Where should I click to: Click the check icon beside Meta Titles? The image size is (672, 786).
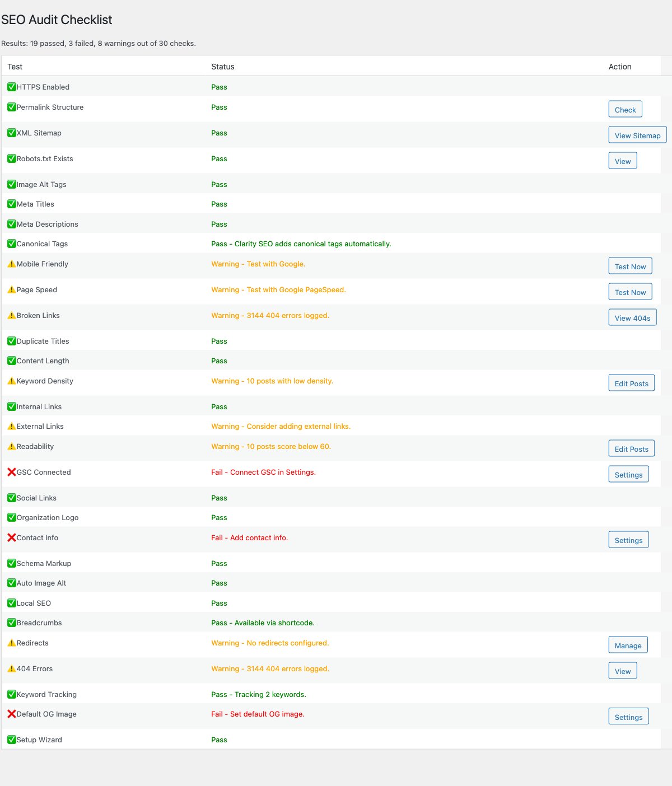pyautogui.click(x=12, y=204)
